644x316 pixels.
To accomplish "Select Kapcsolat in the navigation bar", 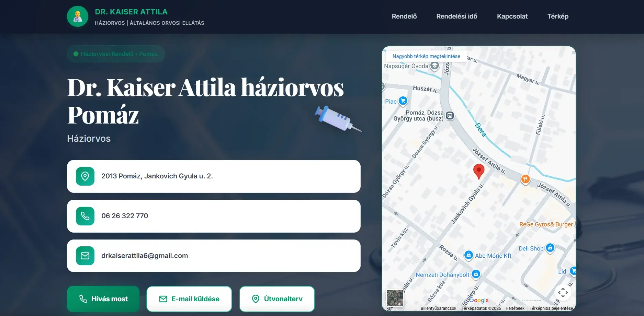I will 512,16.
